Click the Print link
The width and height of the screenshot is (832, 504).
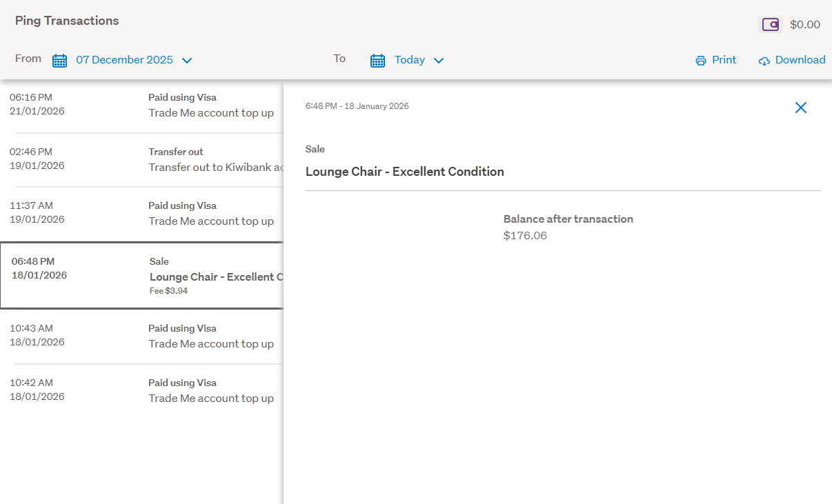pos(724,60)
